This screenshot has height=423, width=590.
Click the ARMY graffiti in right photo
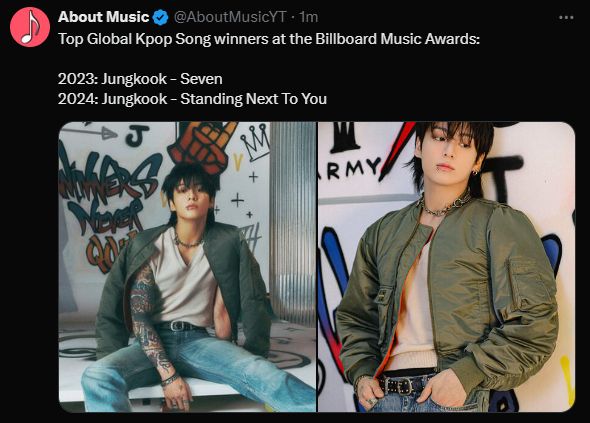point(351,169)
